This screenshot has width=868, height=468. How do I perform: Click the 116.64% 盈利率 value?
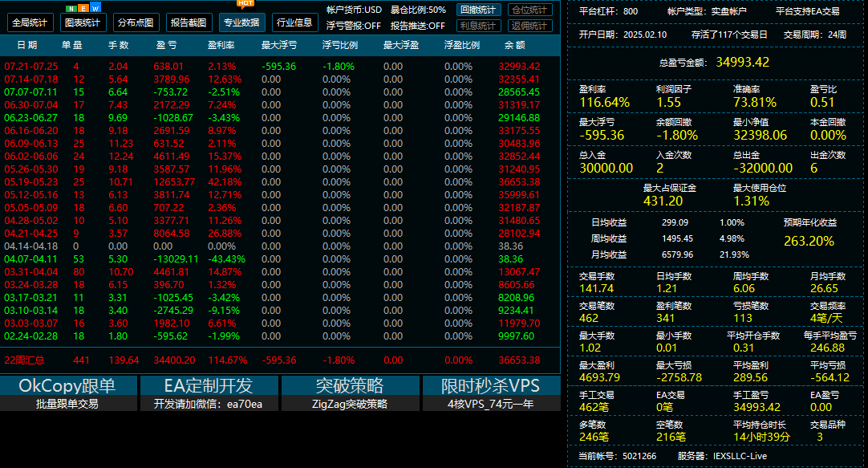604,103
